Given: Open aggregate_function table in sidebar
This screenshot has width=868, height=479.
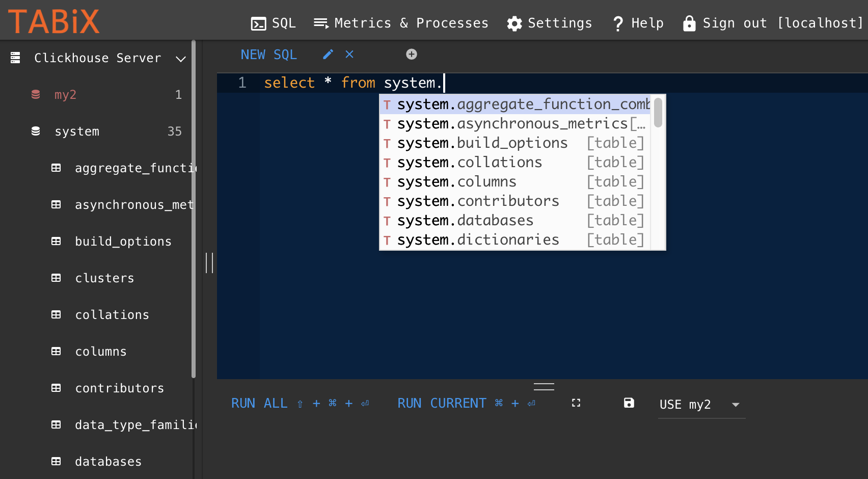Looking at the screenshot, I should click(135, 168).
